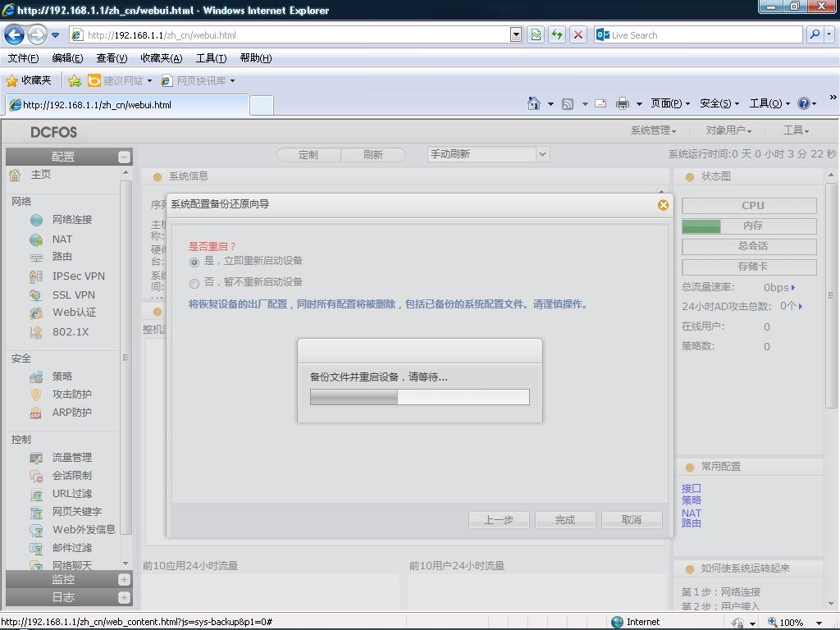Click the 取消 button

coord(632,519)
